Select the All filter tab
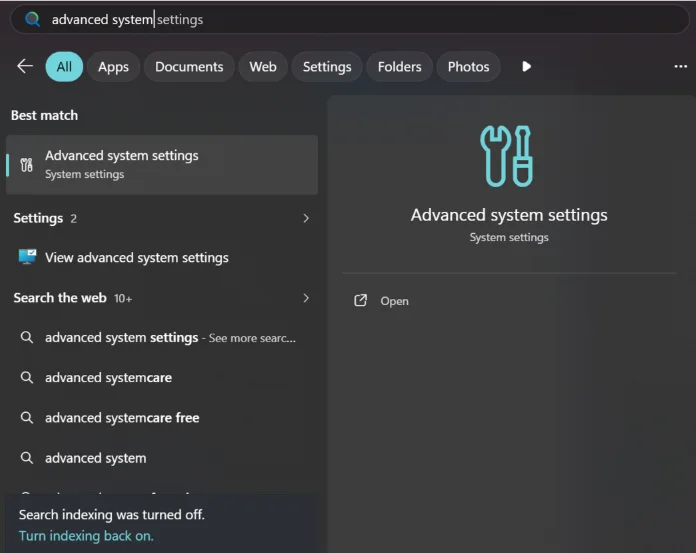 64,67
